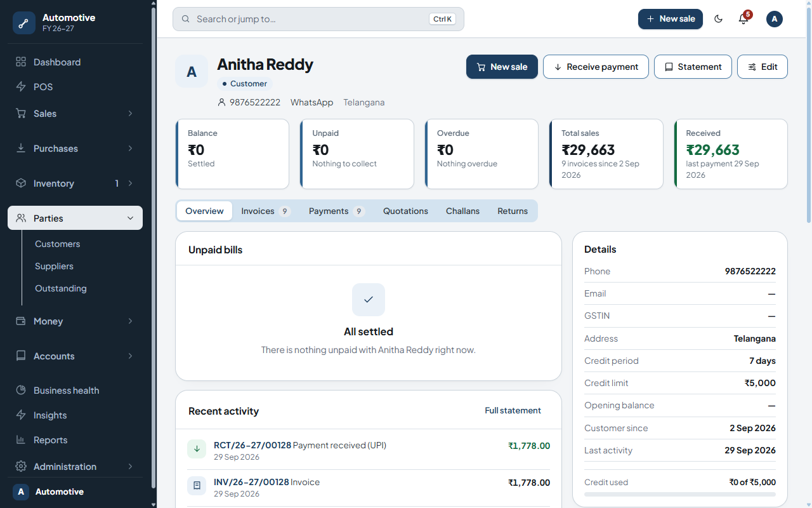Click the search magnifier icon
The width and height of the screenshot is (812, 508).
[186, 19]
